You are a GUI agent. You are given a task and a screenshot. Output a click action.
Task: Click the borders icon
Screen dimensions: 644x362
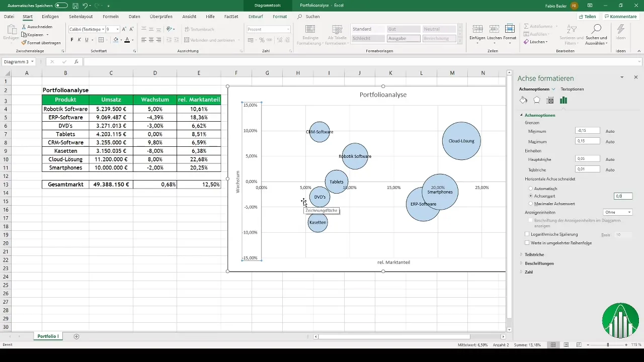(x=101, y=40)
